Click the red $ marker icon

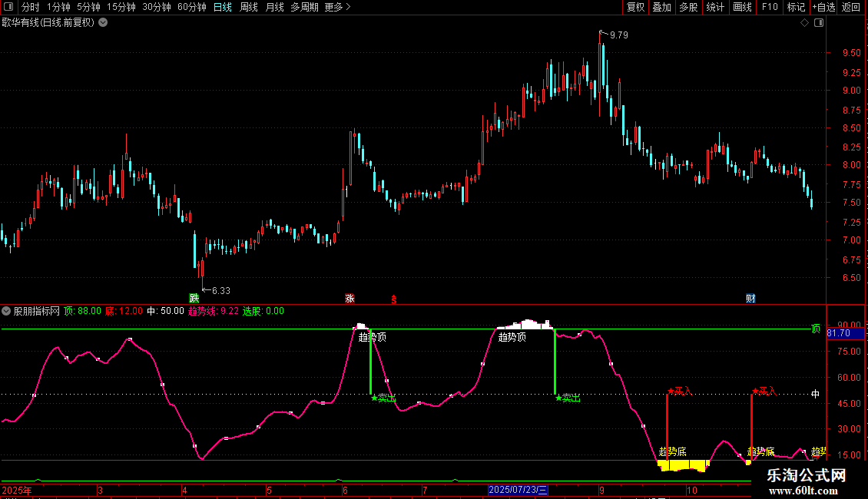coord(393,299)
